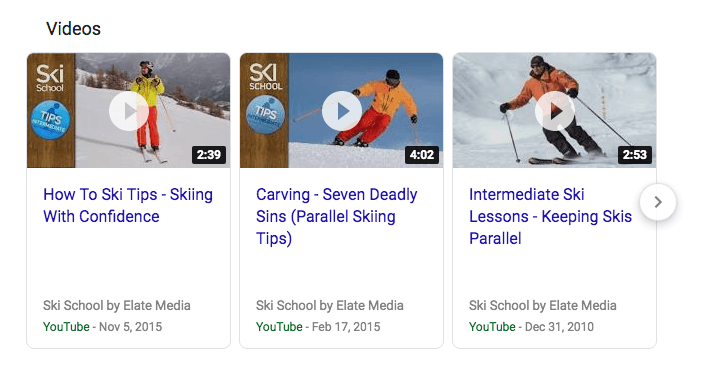Click the 4:02 duration badge

422,155
